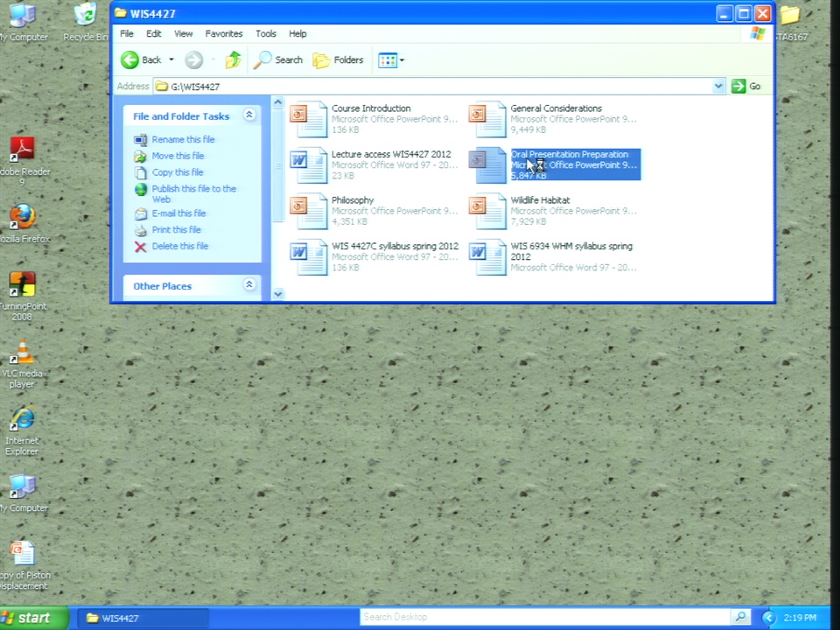Image resolution: width=840 pixels, height=630 pixels.
Task: Click Print this file link
Action: click(176, 230)
